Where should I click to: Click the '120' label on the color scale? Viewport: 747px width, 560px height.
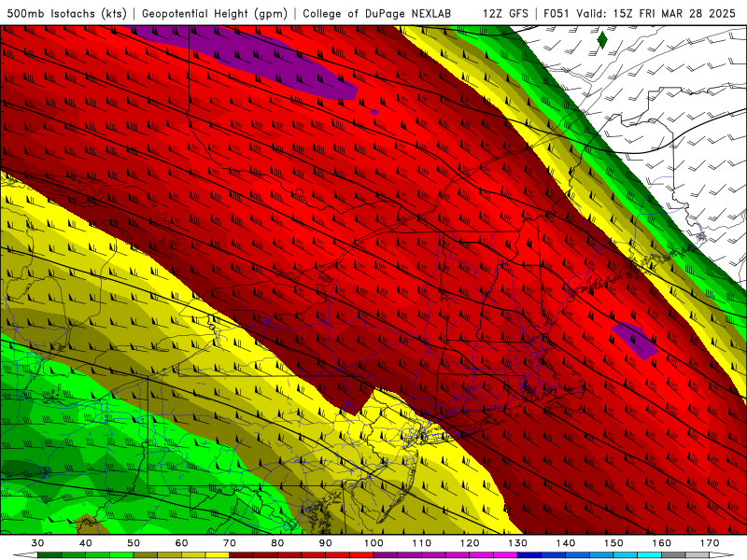click(470, 543)
